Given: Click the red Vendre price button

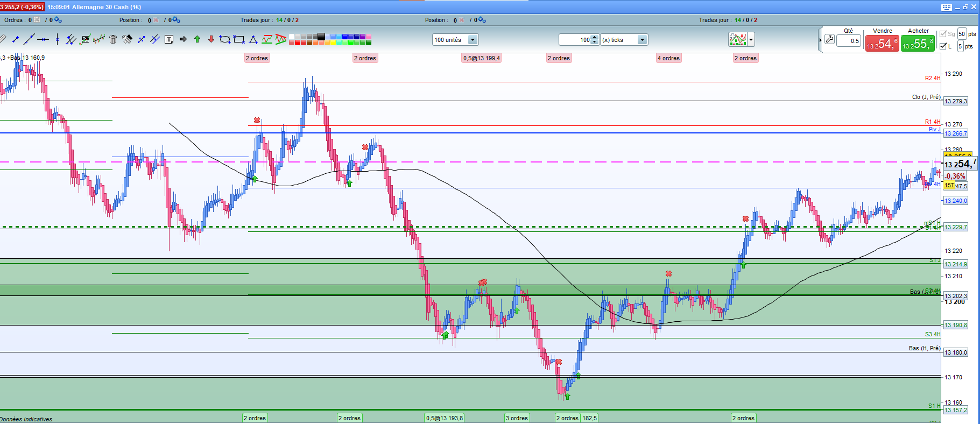Looking at the screenshot, I should [882, 44].
